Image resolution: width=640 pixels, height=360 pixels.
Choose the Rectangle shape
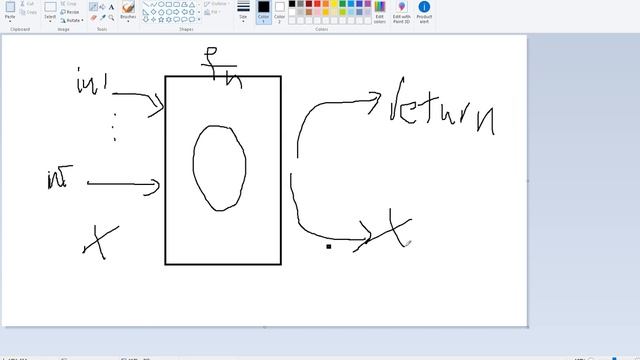(x=169, y=4)
